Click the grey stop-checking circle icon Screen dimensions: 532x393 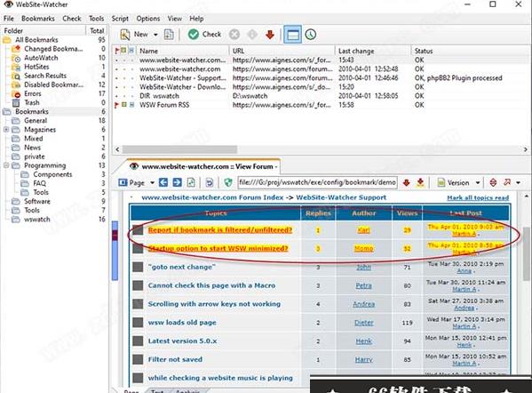pyautogui.click(x=234, y=35)
